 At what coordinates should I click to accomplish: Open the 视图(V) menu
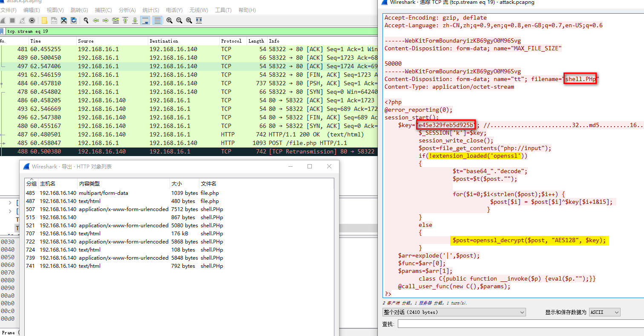coord(55,10)
